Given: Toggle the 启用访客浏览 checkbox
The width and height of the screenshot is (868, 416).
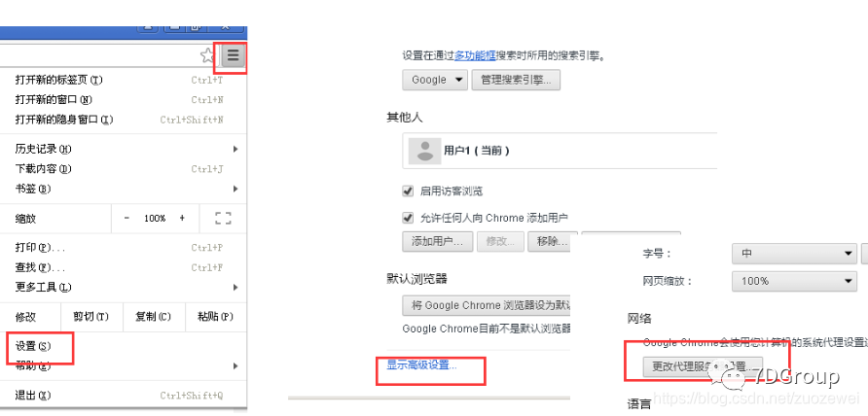Looking at the screenshot, I should (x=408, y=191).
